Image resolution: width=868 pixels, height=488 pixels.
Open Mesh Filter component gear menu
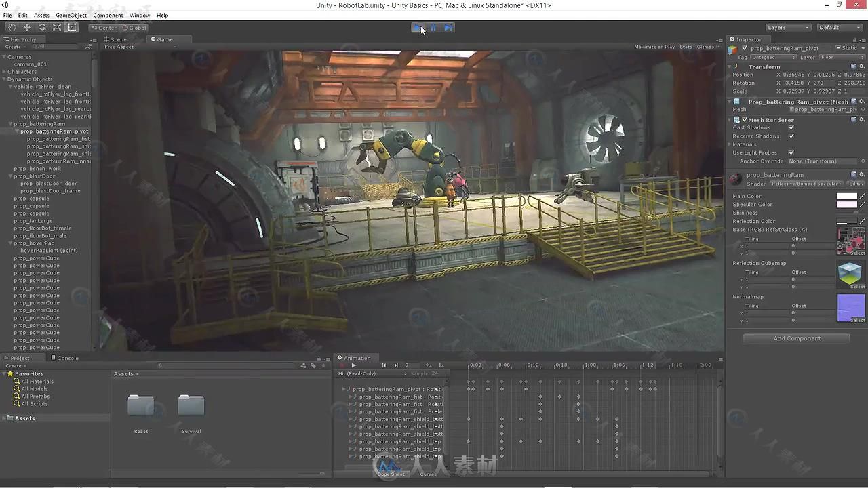pos(862,102)
